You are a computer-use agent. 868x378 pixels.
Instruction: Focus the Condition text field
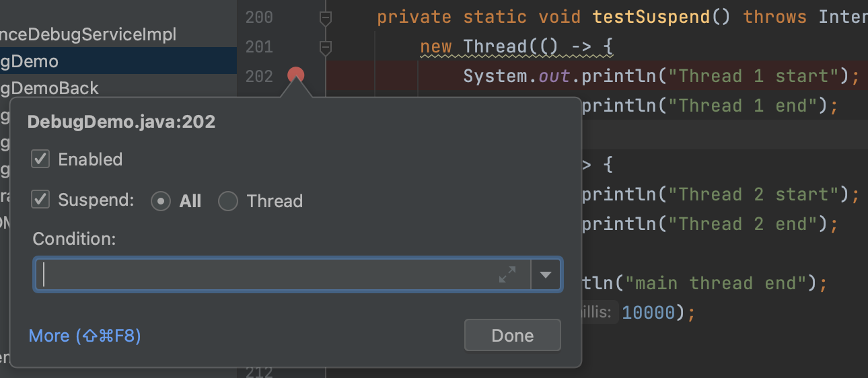(x=269, y=274)
